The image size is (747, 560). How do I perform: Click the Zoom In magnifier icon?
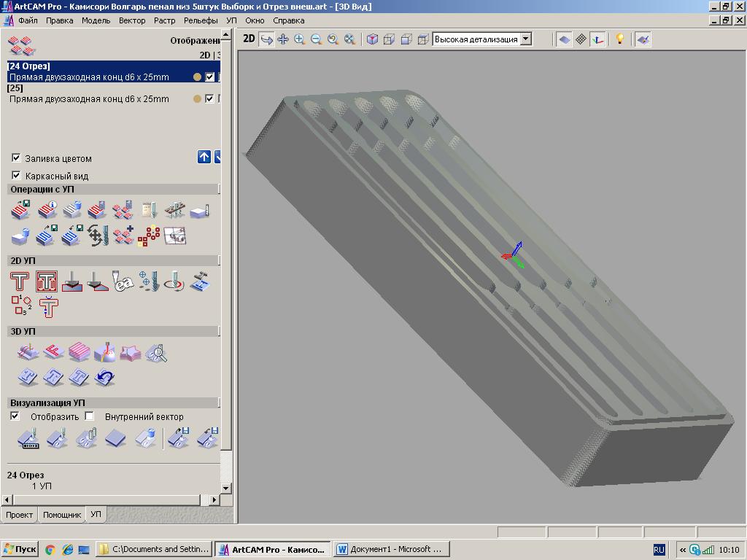tap(299, 39)
